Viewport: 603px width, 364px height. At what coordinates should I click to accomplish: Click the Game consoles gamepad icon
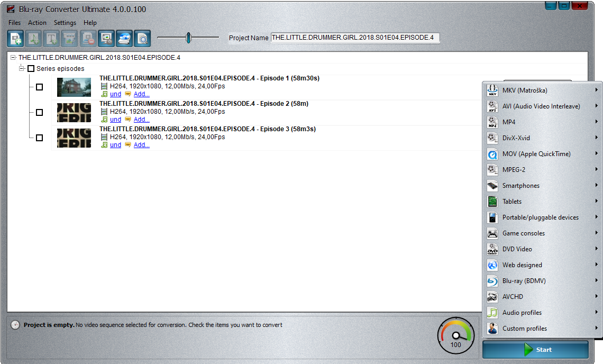(492, 233)
